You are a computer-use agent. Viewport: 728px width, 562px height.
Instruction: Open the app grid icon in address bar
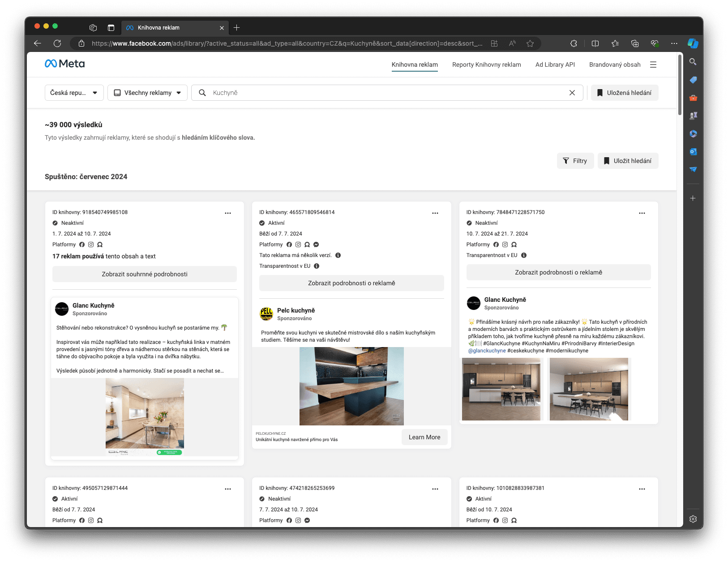click(x=494, y=43)
